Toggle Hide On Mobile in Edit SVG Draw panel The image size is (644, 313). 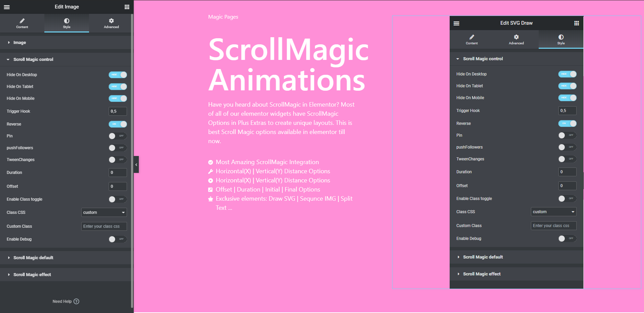[x=567, y=98]
